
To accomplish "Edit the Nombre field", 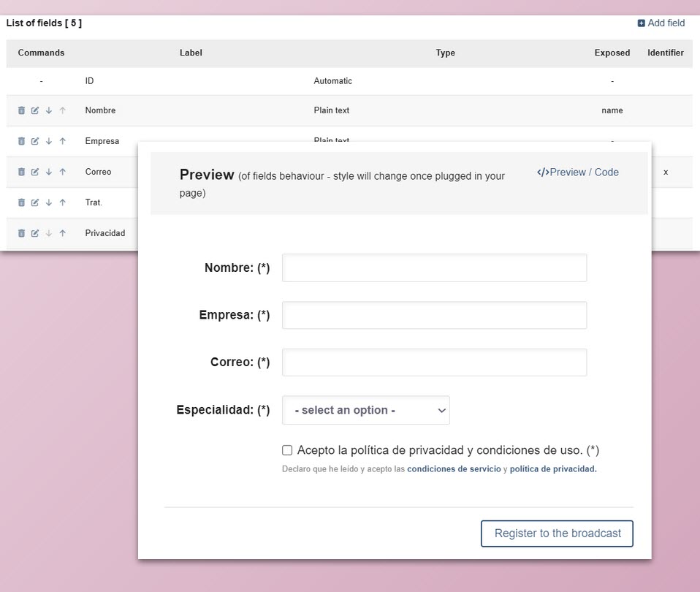I will (35, 110).
